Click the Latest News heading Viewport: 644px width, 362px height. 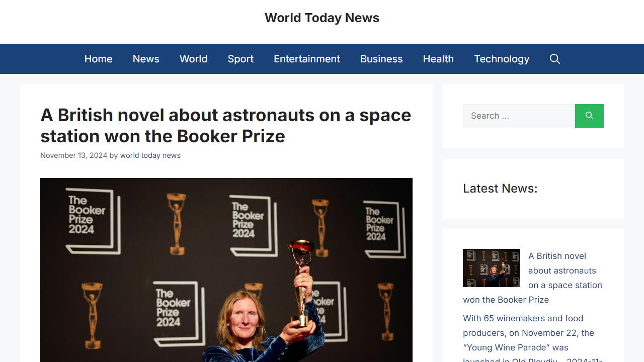point(500,188)
